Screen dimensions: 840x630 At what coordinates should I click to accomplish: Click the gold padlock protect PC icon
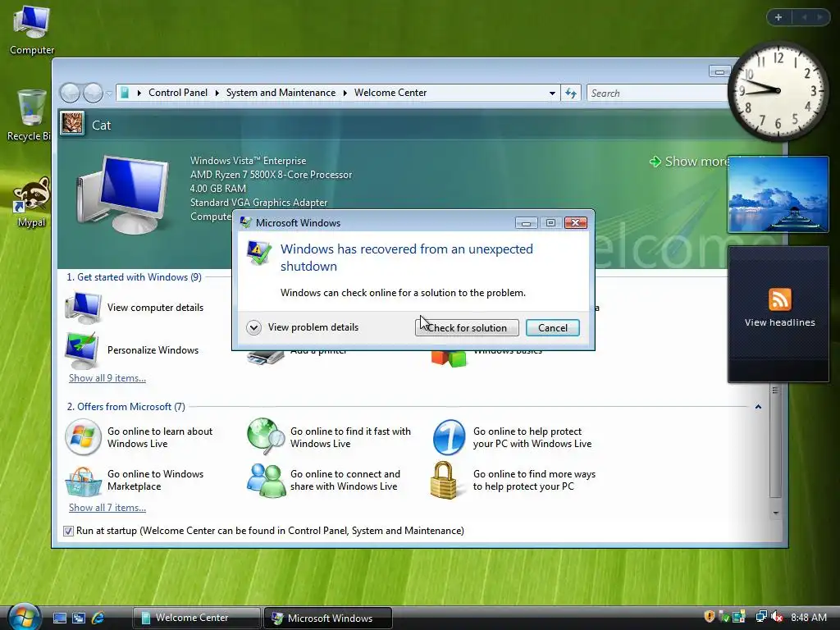tap(445, 480)
